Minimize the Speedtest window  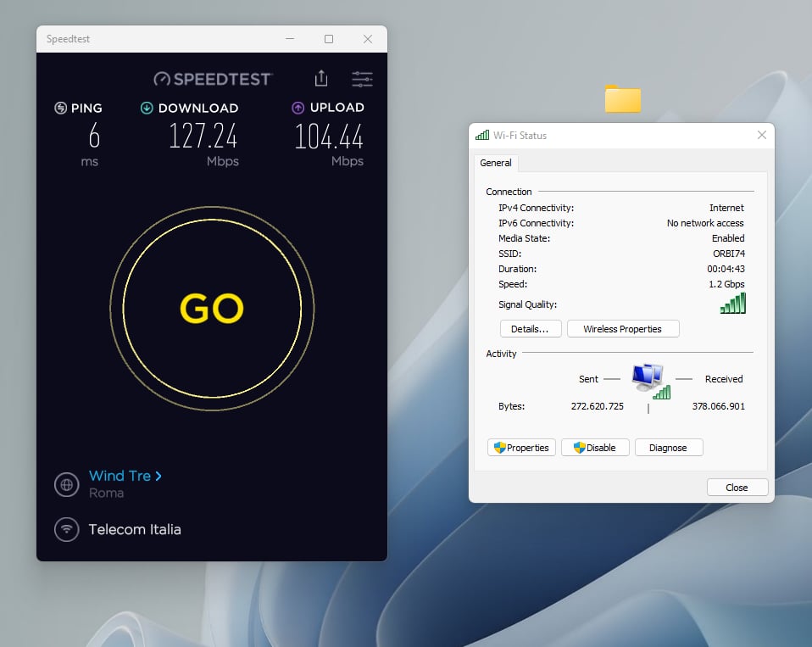pos(290,39)
